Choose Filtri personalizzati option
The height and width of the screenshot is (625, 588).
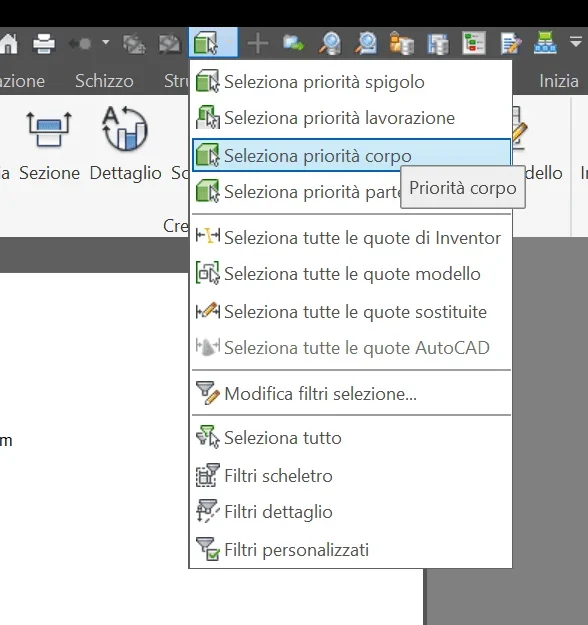coord(351,550)
